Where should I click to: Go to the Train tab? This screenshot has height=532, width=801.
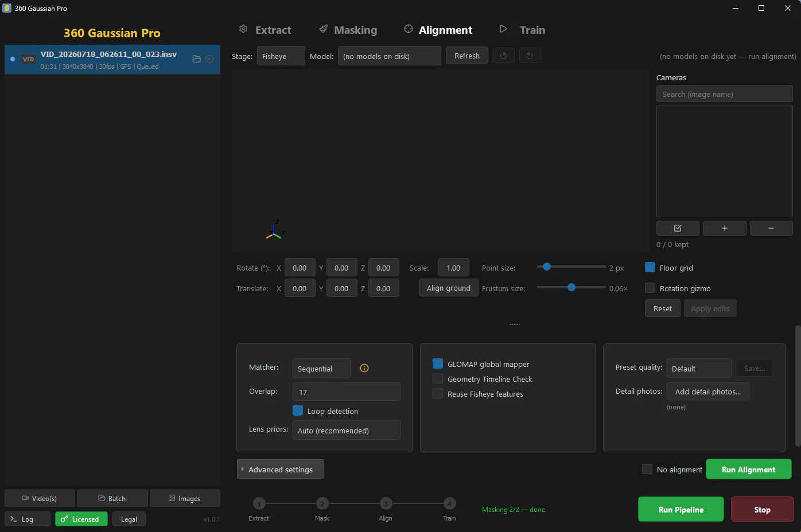tap(522, 30)
